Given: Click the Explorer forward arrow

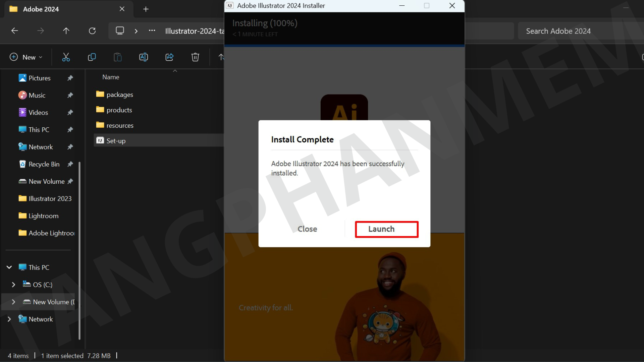Looking at the screenshot, I should [x=41, y=31].
